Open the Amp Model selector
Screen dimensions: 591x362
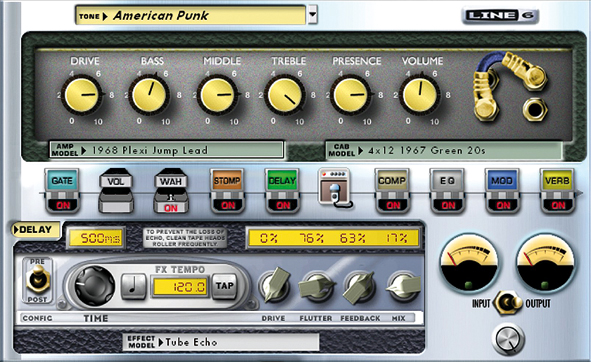167,150
